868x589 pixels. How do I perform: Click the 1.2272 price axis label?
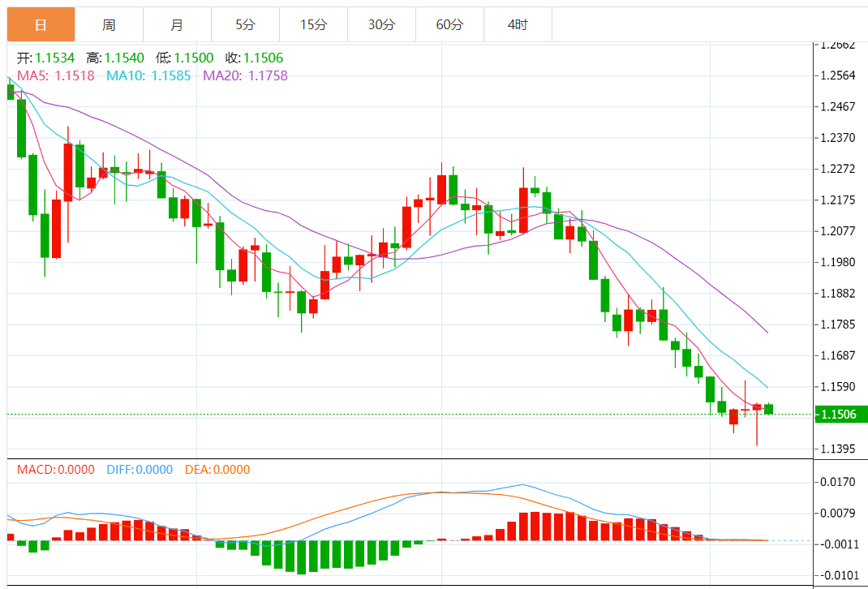coord(837,169)
